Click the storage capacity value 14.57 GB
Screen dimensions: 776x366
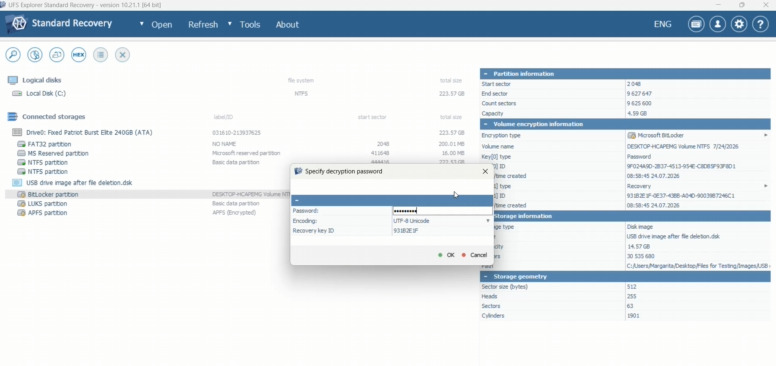coord(638,246)
